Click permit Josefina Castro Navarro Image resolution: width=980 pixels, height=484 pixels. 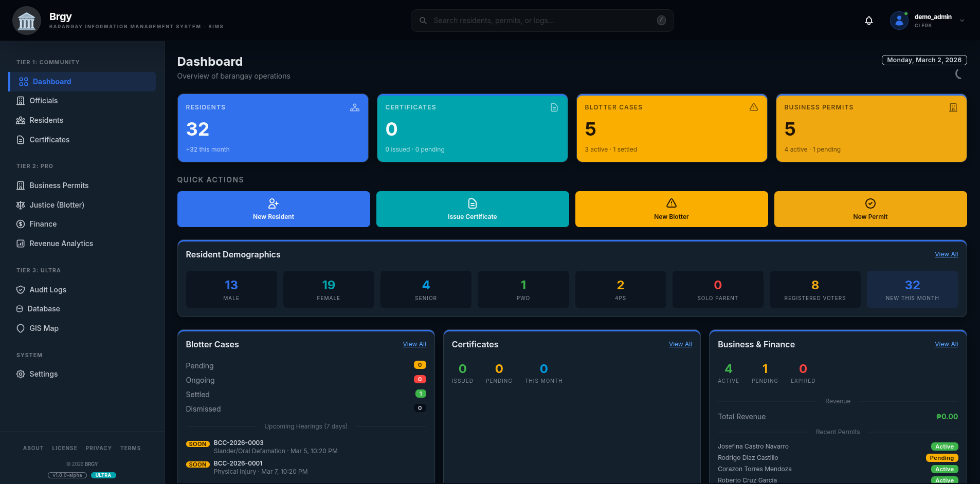pos(753,446)
